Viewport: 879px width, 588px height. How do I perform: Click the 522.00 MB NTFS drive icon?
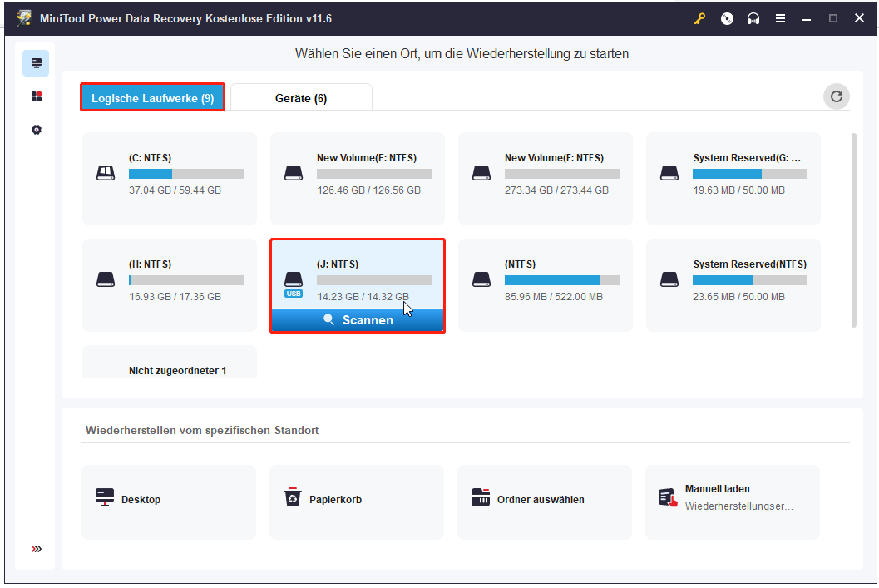[481, 279]
